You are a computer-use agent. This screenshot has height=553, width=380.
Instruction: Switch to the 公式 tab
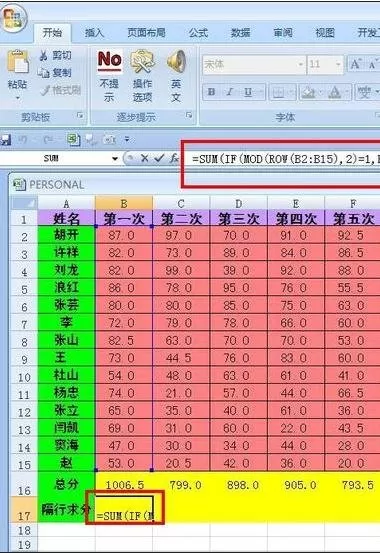[x=198, y=33]
